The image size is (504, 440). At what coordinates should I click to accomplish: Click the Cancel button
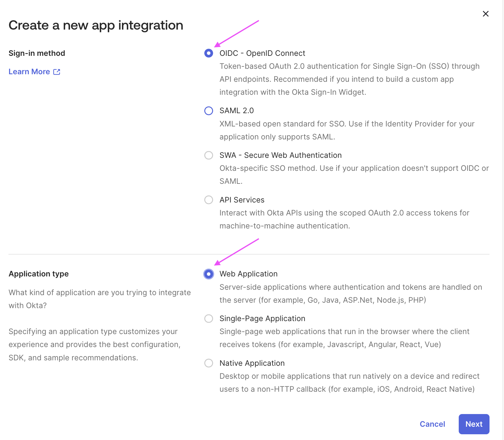pos(432,424)
